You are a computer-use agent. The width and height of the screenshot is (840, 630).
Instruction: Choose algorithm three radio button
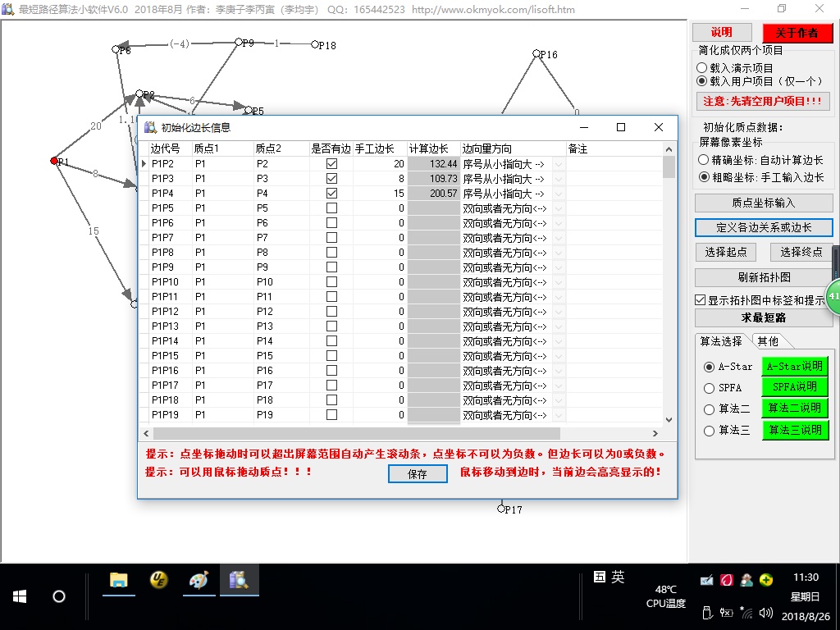click(710, 431)
